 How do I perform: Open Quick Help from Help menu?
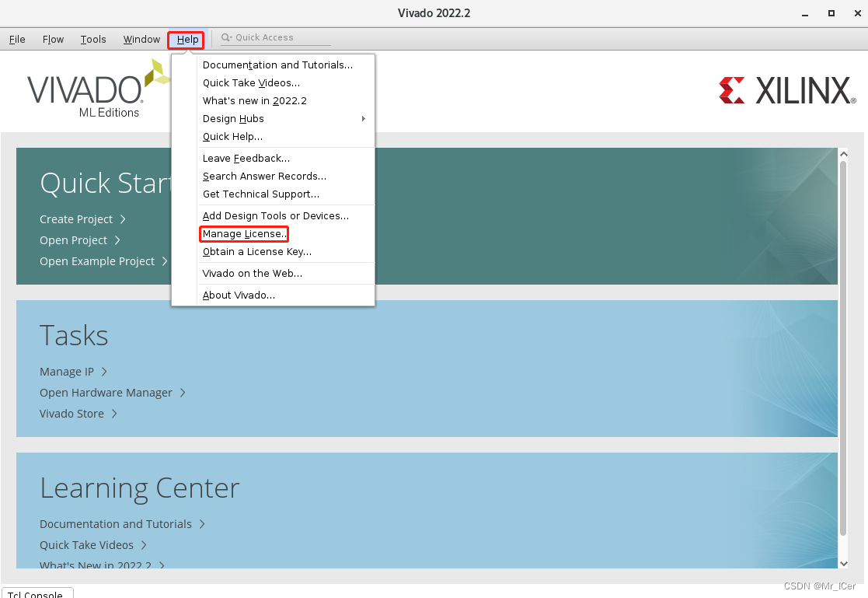coord(232,136)
